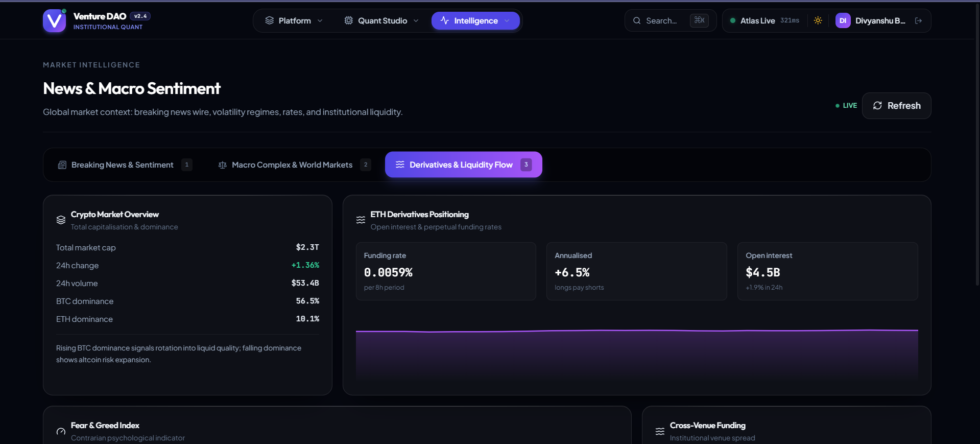Click the Cross-Venue Funding waves icon
The height and width of the screenshot is (444, 980).
[x=660, y=432]
